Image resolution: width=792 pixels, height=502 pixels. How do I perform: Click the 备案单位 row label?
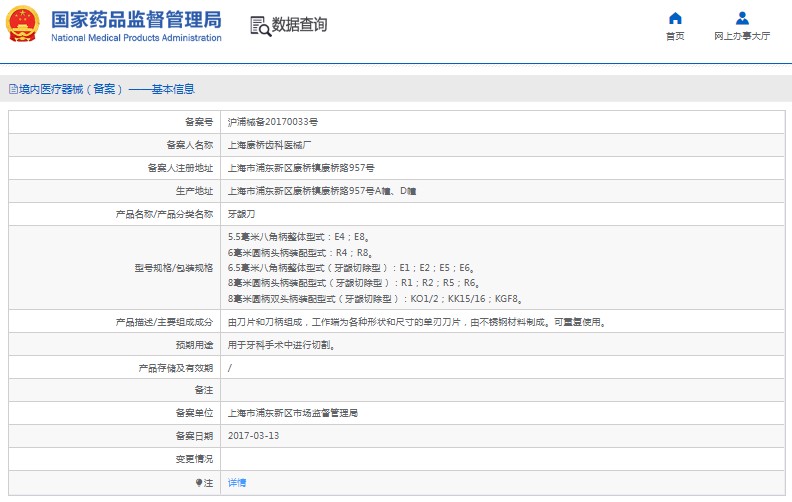pyautogui.click(x=194, y=413)
